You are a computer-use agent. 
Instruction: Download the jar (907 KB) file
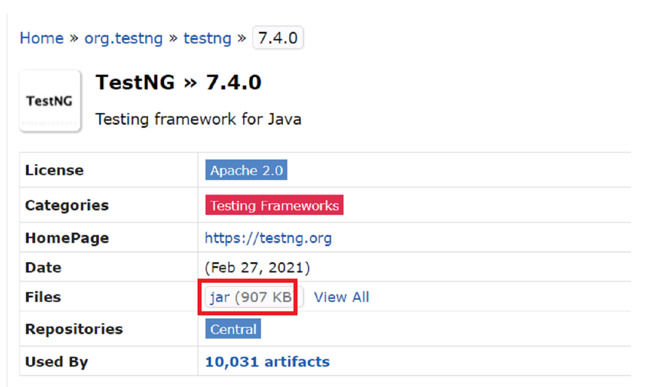point(251,297)
